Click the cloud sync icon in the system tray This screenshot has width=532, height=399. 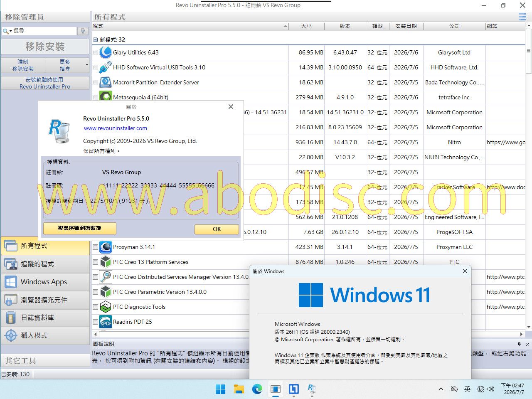point(454,389)
